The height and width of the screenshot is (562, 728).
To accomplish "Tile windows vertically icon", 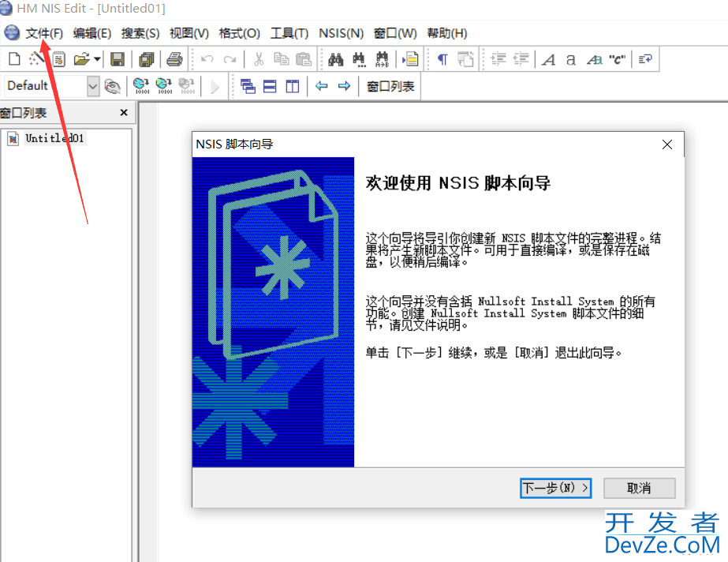I will [293, 86].
